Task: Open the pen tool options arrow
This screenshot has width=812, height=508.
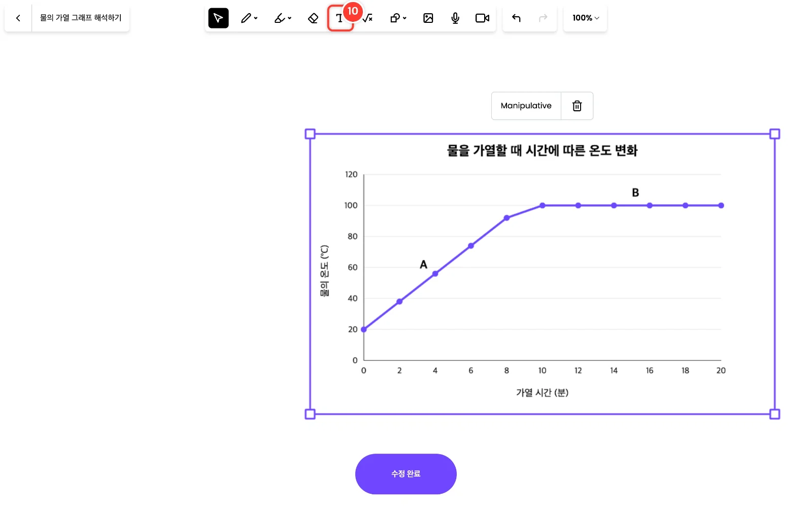Action: 256,18
